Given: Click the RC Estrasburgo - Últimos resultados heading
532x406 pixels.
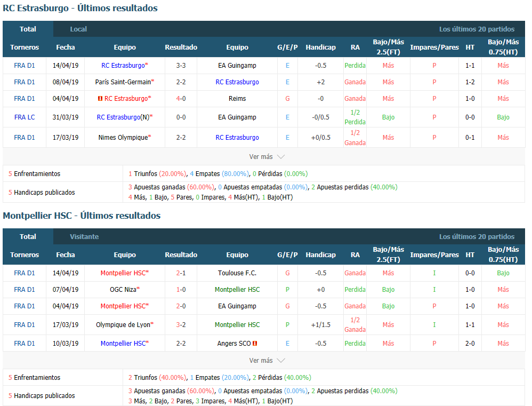Looking at the screenshot, I should point(80,8).
